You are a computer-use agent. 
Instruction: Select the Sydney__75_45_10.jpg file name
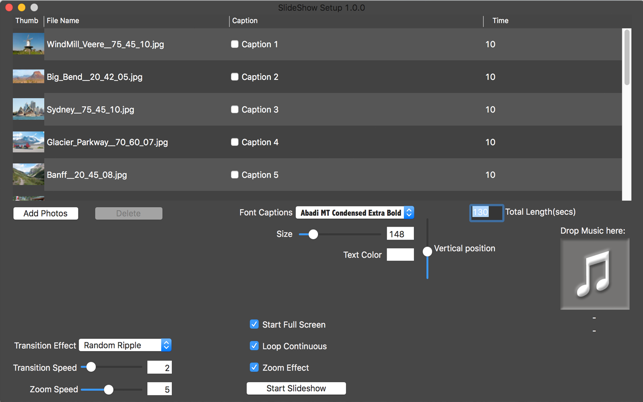[91, 110]
